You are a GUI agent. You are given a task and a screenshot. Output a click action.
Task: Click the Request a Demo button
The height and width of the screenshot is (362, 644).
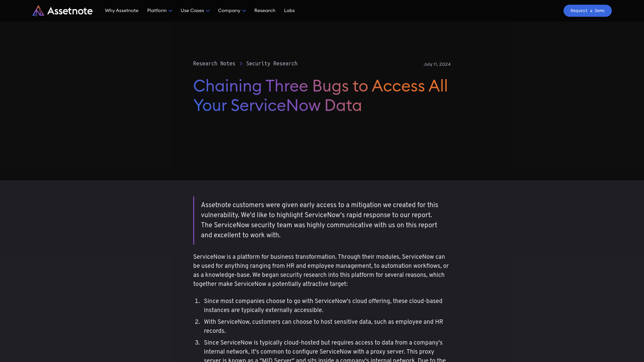[587, 11]
